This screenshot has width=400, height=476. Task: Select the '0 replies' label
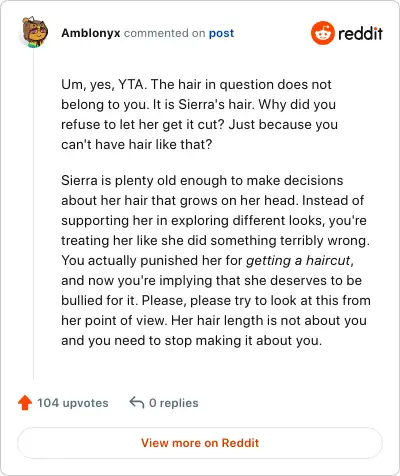[x=174, y=403]
